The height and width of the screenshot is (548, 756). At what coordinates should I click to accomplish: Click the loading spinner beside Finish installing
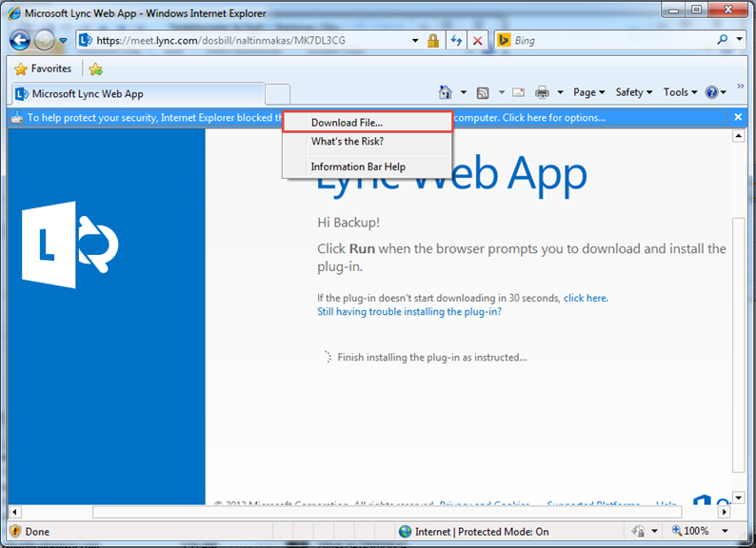tap(328, 357)
